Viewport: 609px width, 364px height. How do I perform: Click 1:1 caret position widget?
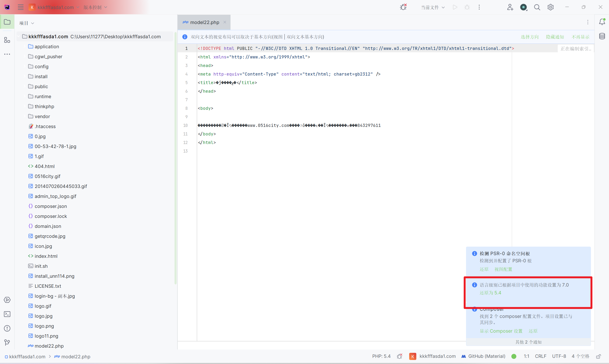(x=526, y=356)
